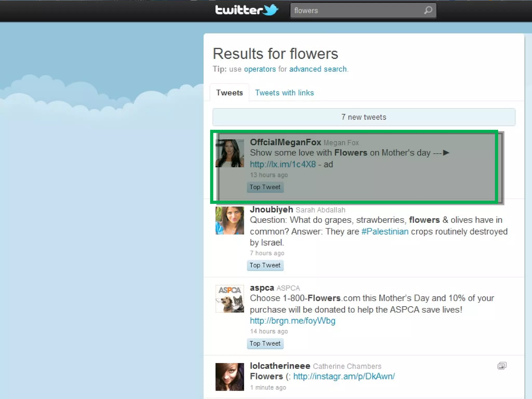This screenshot has width=532, height=399.
Task: Click the media icon on lolcatherineee's tweet
Action: (x=502, y=366)
